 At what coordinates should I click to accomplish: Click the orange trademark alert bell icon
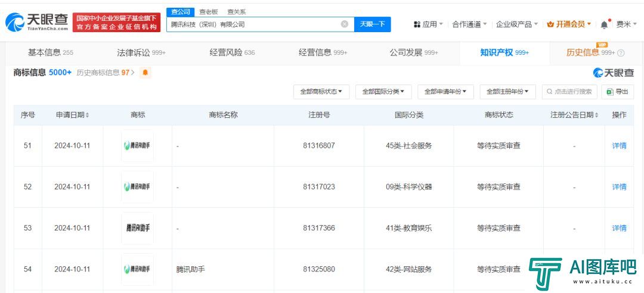(x=145, y=73)
